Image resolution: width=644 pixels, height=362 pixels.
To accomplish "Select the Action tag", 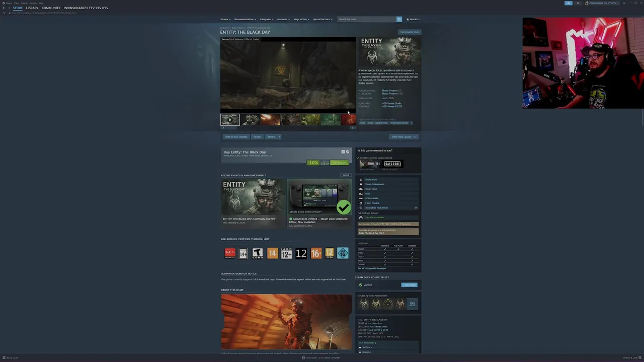I will [370, 123].
